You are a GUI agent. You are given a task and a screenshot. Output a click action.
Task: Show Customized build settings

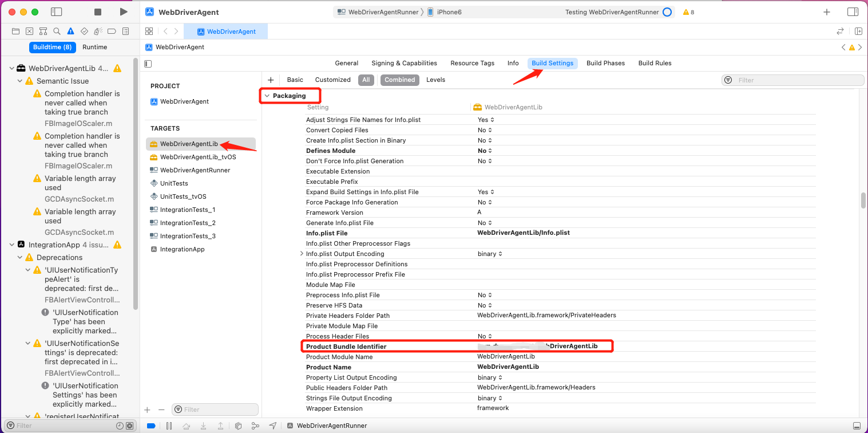click(x=333, y=80)
